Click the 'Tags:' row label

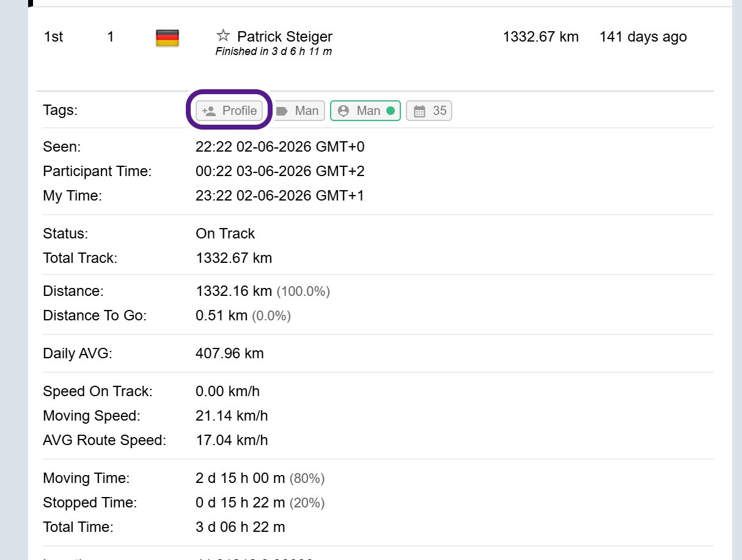(x=61, y=111)
